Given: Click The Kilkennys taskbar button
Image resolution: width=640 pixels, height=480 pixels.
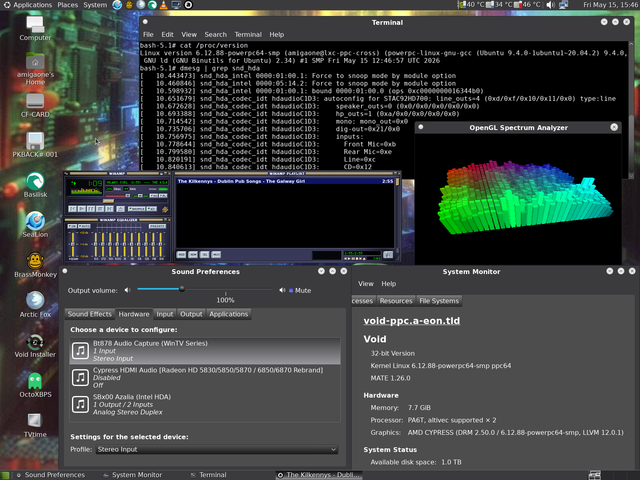Looking at the screenshot, I should click(x=319, y=475).
